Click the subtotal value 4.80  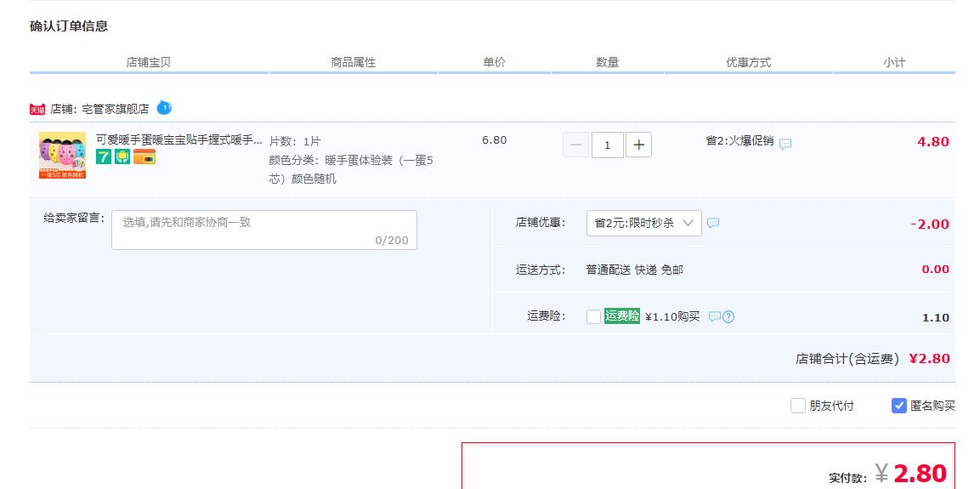933,141
